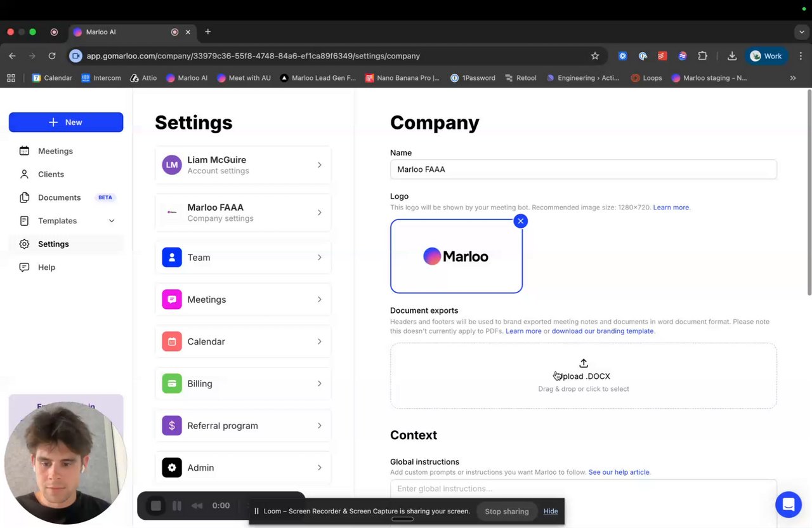This screenshot has width=812, height=528.
Task: Reload the page in the browser
Action: coord(52,56)
